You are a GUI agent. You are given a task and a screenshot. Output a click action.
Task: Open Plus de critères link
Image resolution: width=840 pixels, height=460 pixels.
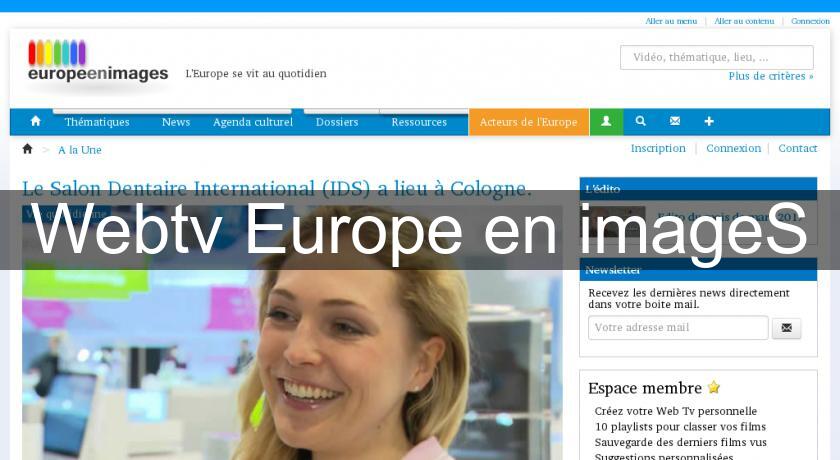[771, 76]
